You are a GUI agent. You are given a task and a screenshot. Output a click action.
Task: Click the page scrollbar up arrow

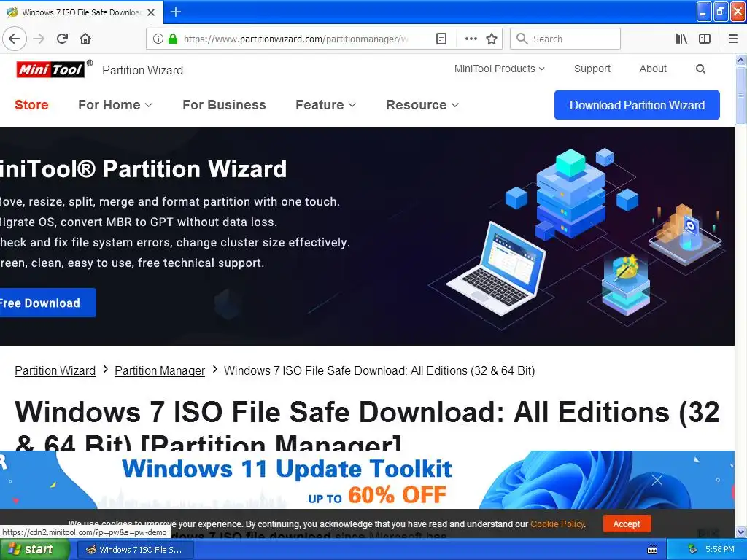tap(741, 60)
